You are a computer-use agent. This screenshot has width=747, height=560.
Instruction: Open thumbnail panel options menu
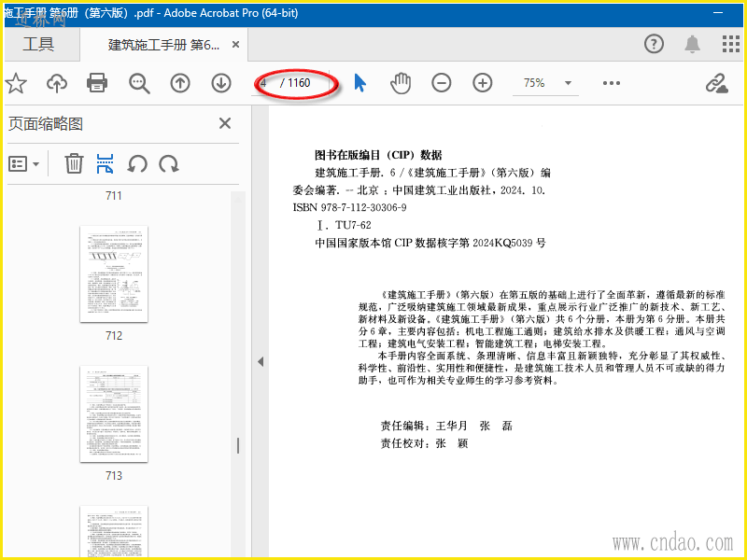(x=23, y=164)
